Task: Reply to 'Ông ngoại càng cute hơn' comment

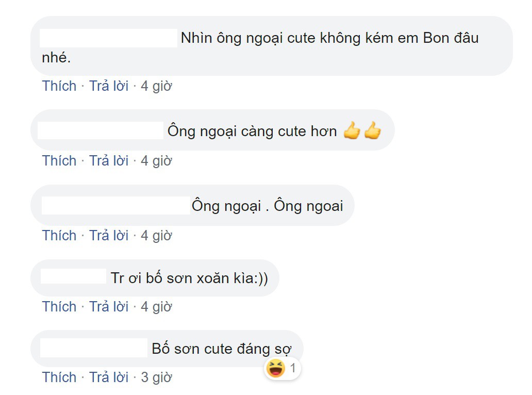Action: [109, 160]
